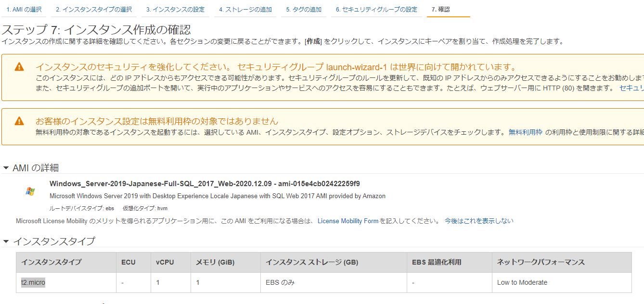644x304 pixels.
Task: Click the Windows logo AMI icon
Action: coord(30,191)
